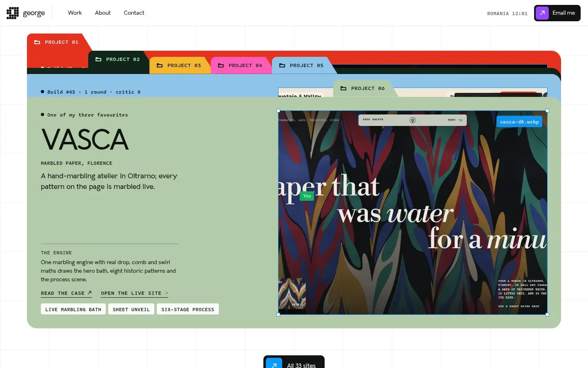This screenshot has height=368, width=588.
Task: Open the Read the Case link
Action: click(66, 293)
